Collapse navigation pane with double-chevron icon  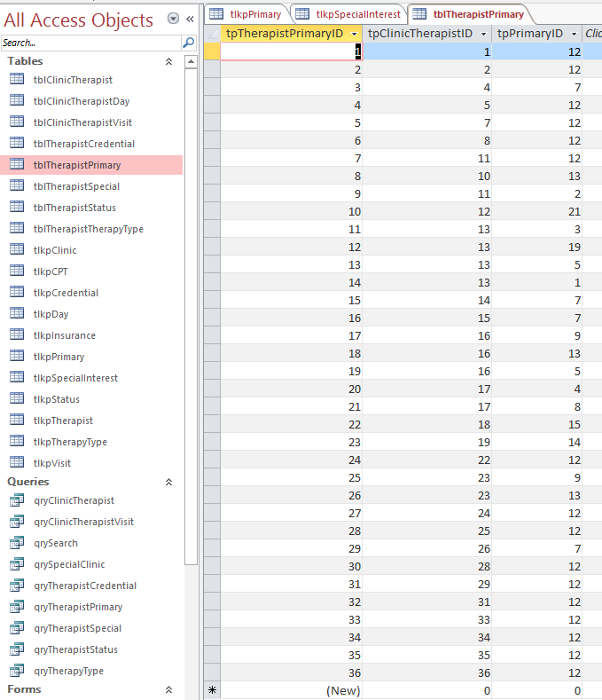tap(190, 19)
